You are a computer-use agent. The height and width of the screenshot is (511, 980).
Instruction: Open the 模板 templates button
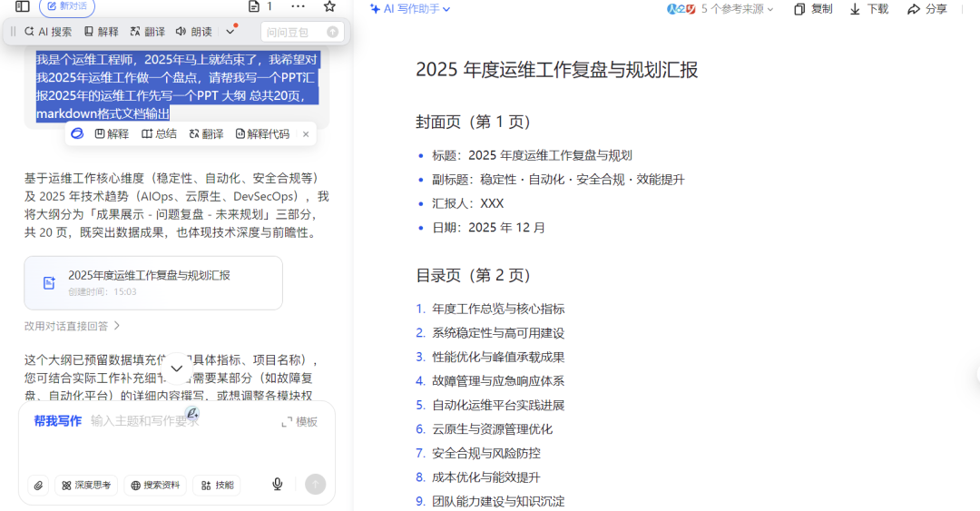(x=299, y=422)
